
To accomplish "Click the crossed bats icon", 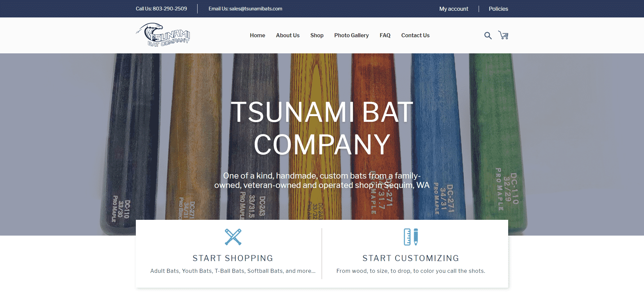I will point(233,237).
